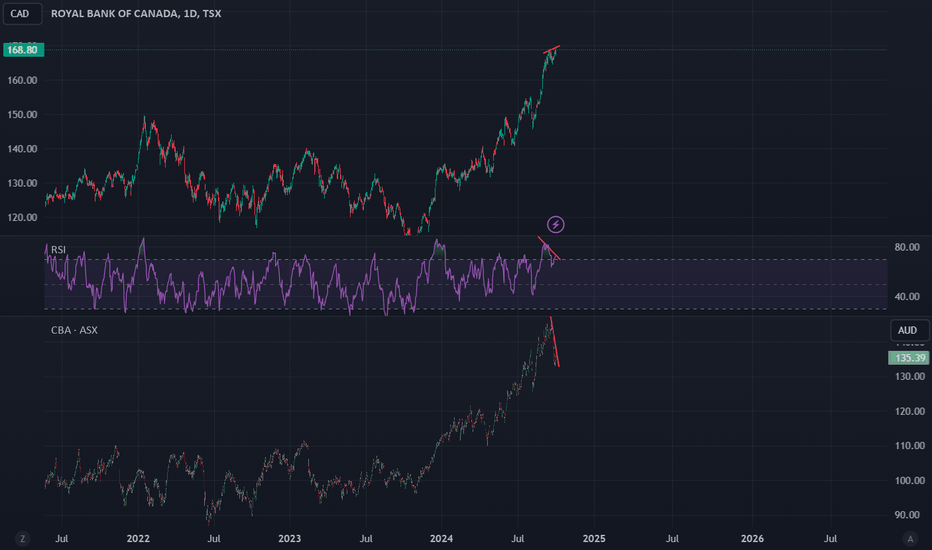Screen dimensions: 932x550
Task: Select the red trendline on the CBA chart
Action: pyautogui.click(x=555, y=342)
